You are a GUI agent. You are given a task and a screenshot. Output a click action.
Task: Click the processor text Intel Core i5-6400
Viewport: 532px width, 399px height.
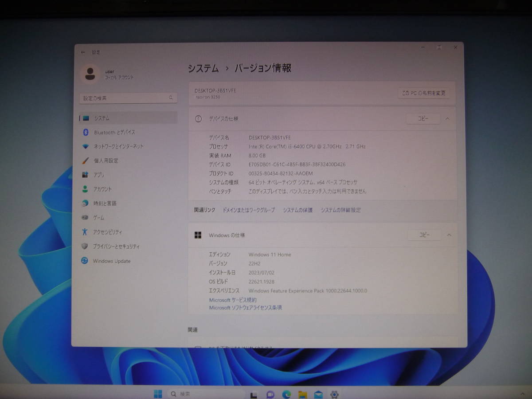point(307,146)
